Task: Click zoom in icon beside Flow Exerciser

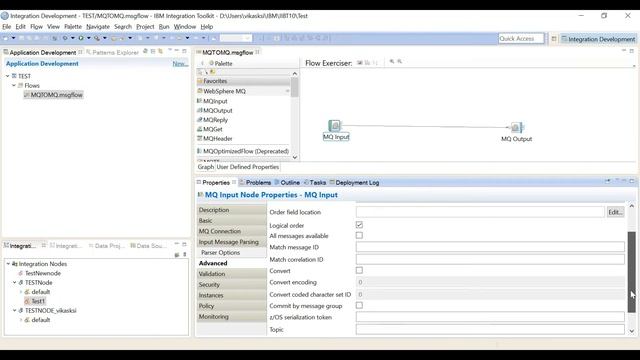Action: click(x=392, y=61)
